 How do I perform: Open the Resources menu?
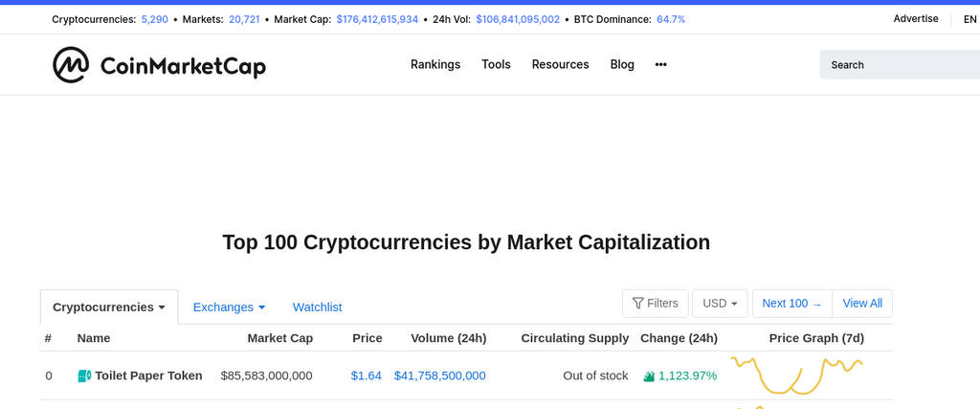pos(560,64)
